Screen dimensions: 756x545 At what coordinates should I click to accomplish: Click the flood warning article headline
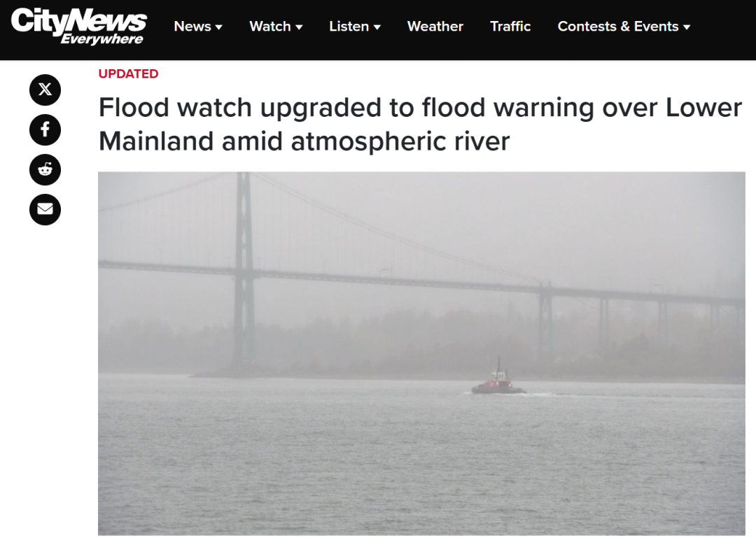[x=420, y=124]
